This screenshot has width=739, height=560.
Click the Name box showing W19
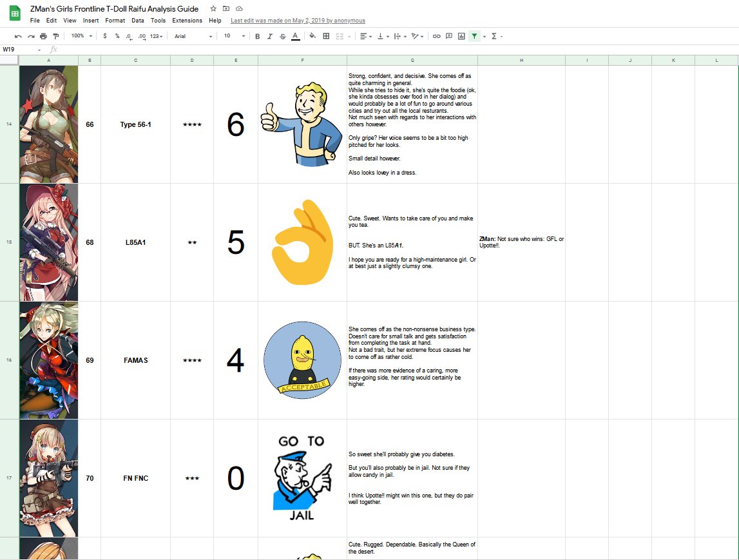(x=22, y=50)
